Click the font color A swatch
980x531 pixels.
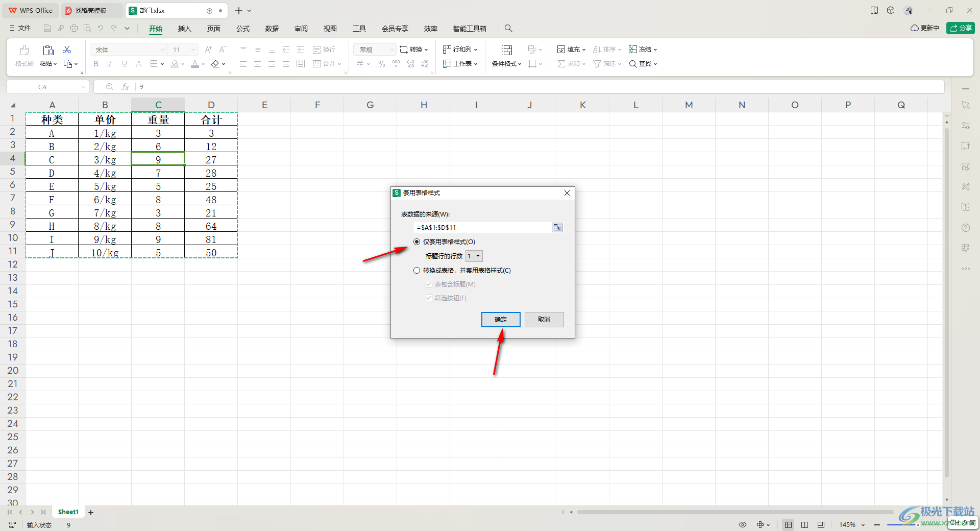click(195, 64)
